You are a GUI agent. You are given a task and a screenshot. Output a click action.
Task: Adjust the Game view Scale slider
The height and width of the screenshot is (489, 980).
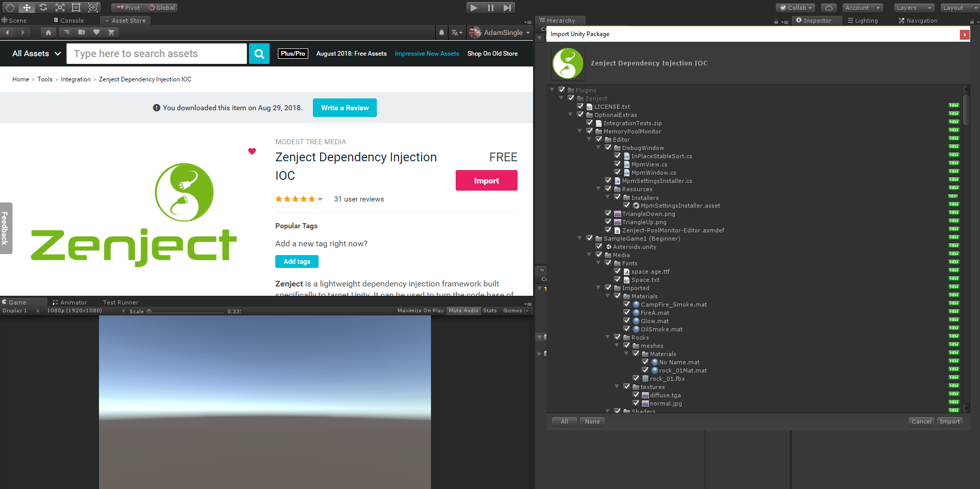pyautogui.click(x=149, y=311)
